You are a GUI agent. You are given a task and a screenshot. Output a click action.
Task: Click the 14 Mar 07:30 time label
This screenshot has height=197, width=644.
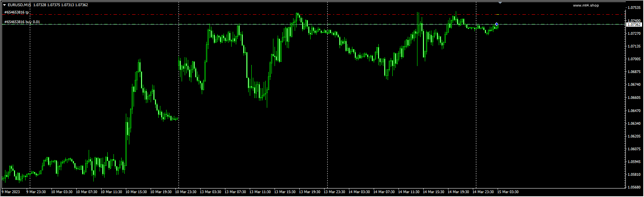384,192
